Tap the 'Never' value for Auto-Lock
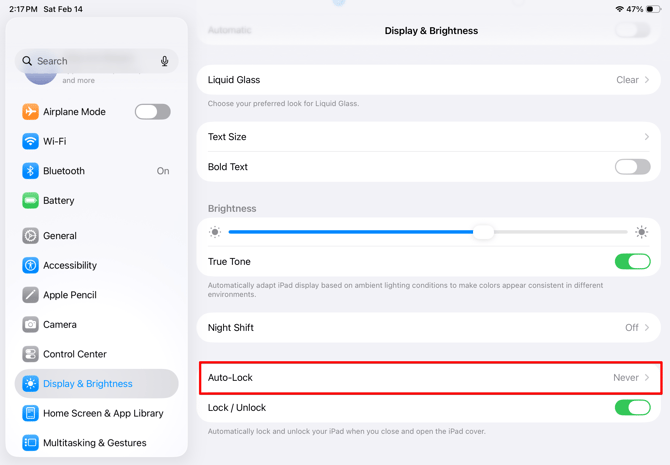 [x=626, y=377]
